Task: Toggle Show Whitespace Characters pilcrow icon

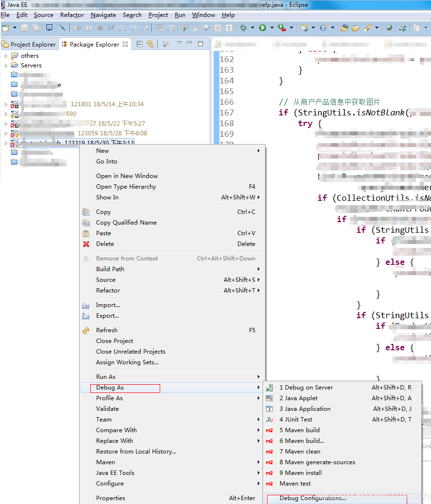Action: point(229,28)
